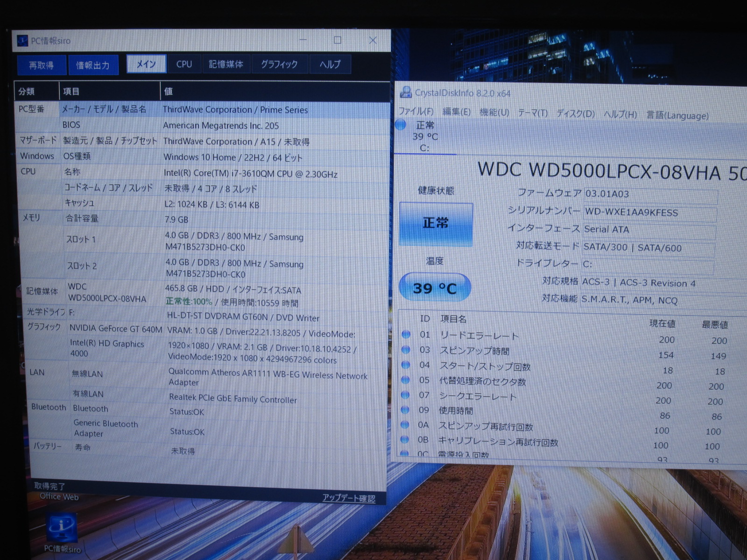Open the ヘルプ tab in PC情報siro
This screenshot has width=747, height=560.
(330, 64)
